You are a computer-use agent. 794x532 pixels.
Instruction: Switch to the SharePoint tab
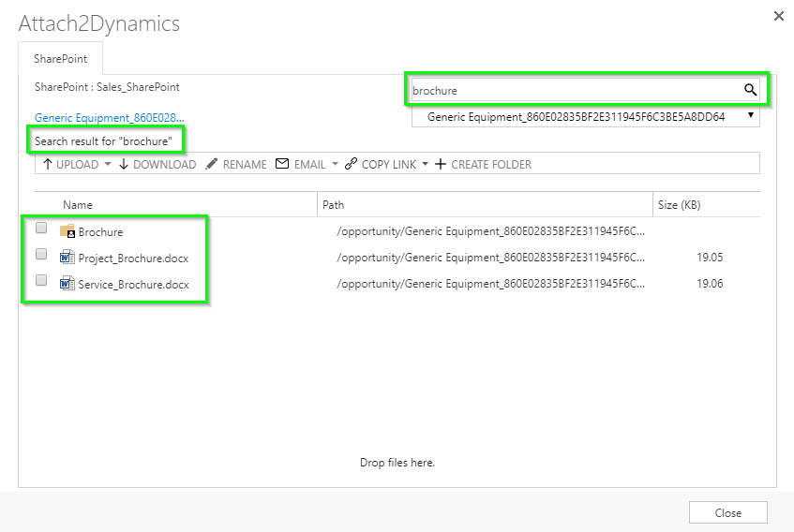pyautogui.click(x=60, y=59)
